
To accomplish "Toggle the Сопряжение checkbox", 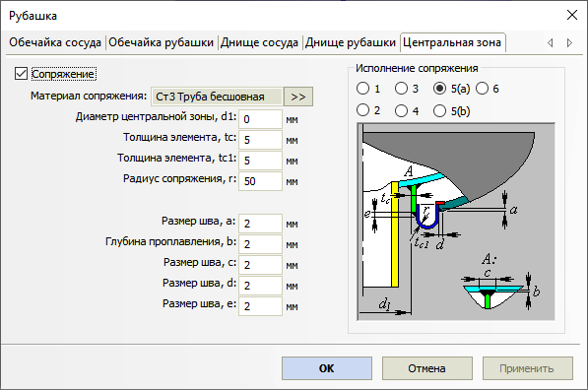I will point(21,74).
